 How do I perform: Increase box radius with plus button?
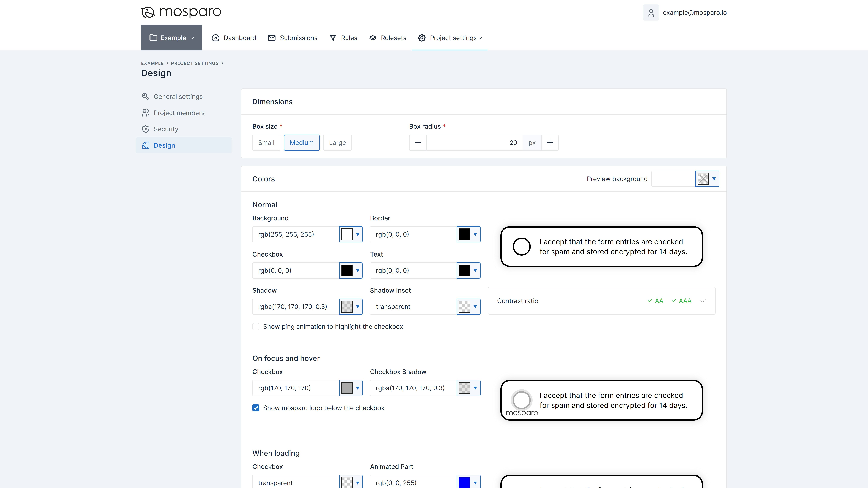(550, 142)
